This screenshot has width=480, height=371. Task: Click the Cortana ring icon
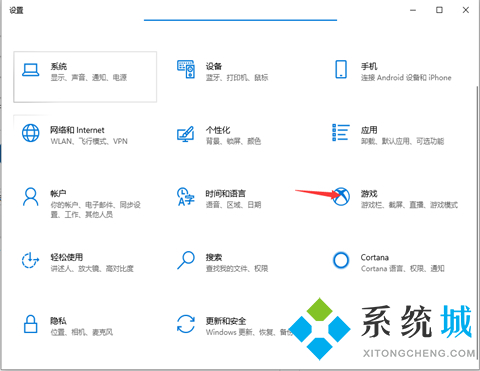point(341,260)
